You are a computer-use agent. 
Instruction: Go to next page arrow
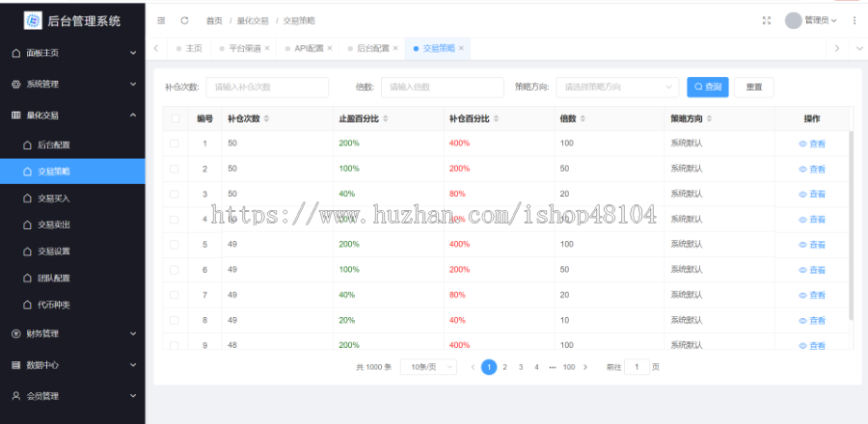[585, 367]
